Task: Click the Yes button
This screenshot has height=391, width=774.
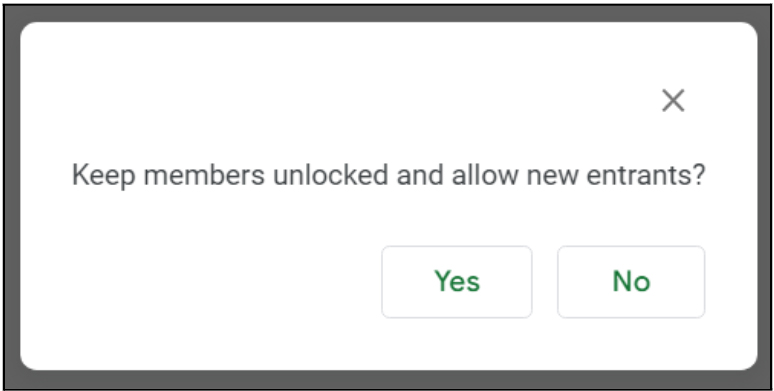Action: point(457,282)
